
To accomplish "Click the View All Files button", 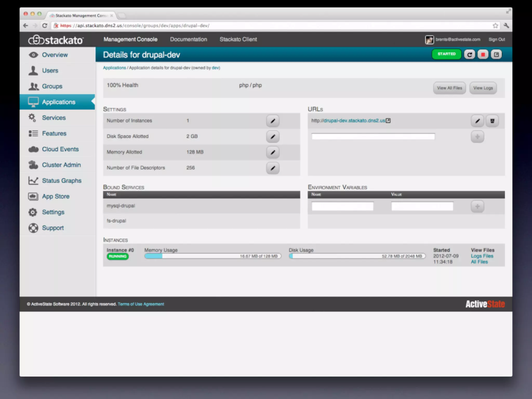I will click(449, 88).
